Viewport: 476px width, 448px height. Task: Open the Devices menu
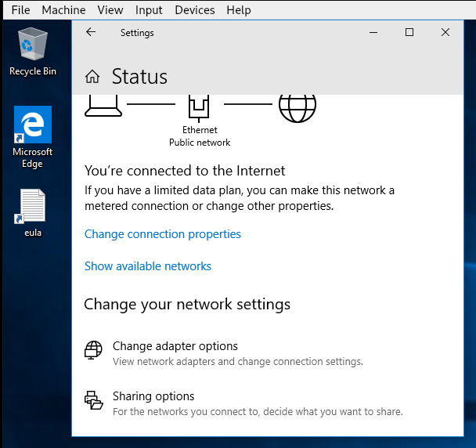click(x=194, y=10)
